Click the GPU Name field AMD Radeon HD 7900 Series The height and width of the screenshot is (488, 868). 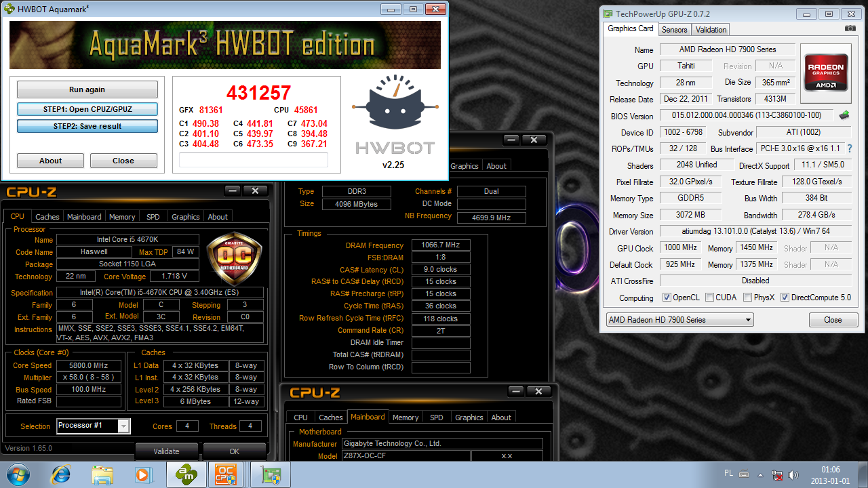pyautogui.click(x=728, y=49)
